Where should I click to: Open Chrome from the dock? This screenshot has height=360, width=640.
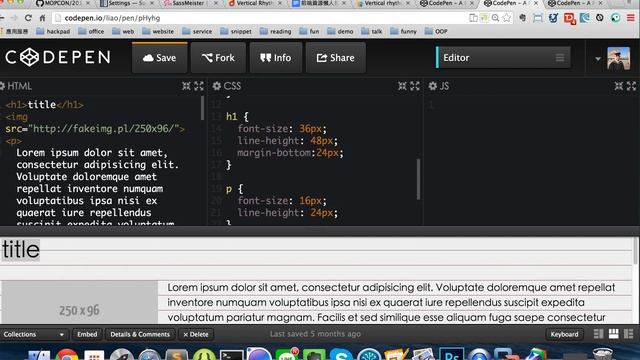tap(67, 355)
